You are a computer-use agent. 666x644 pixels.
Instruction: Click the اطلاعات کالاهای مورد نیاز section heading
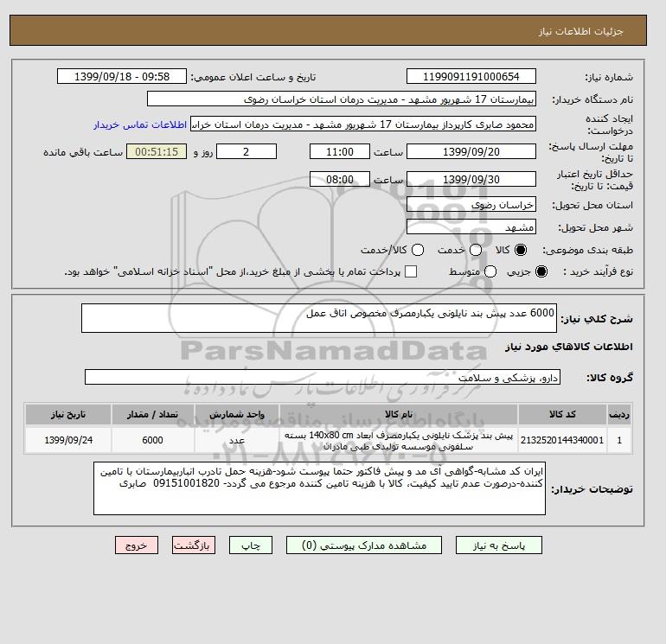pos(569,347)
